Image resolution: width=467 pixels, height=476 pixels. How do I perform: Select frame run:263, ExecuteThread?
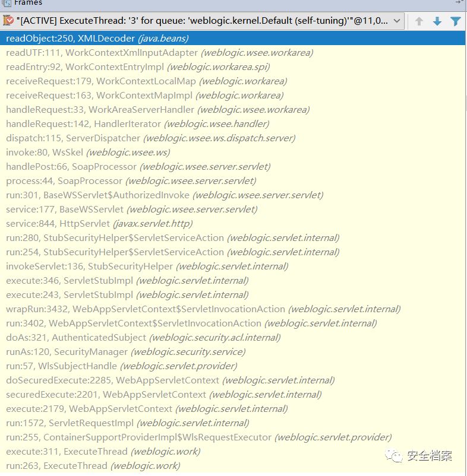coord(233,467)
